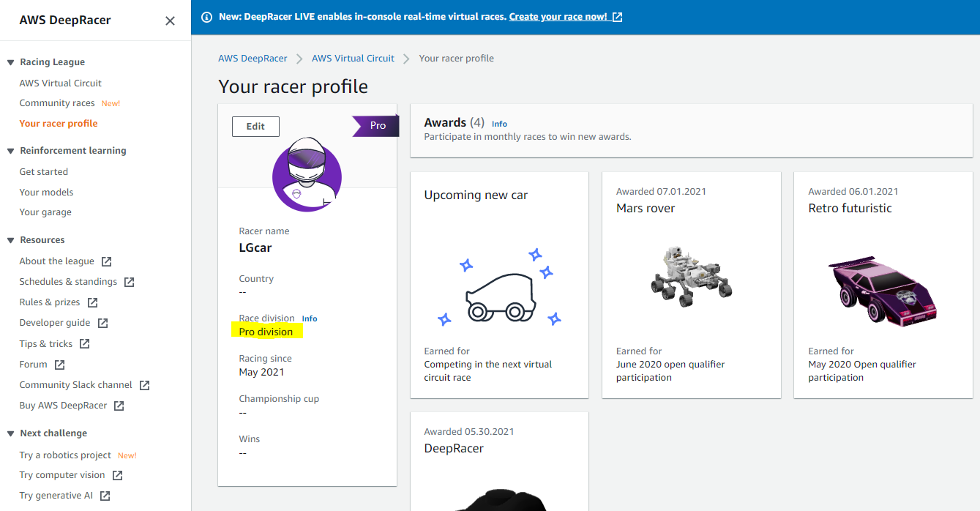Open AWS Virtual Circuit in sidebar

click(61, 83)
